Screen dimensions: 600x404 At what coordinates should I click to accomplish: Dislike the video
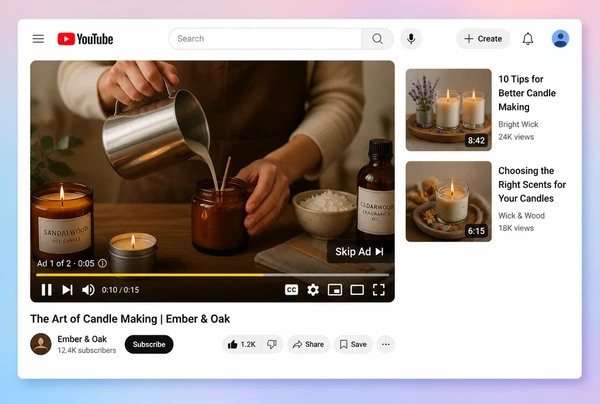click(272, 344)
